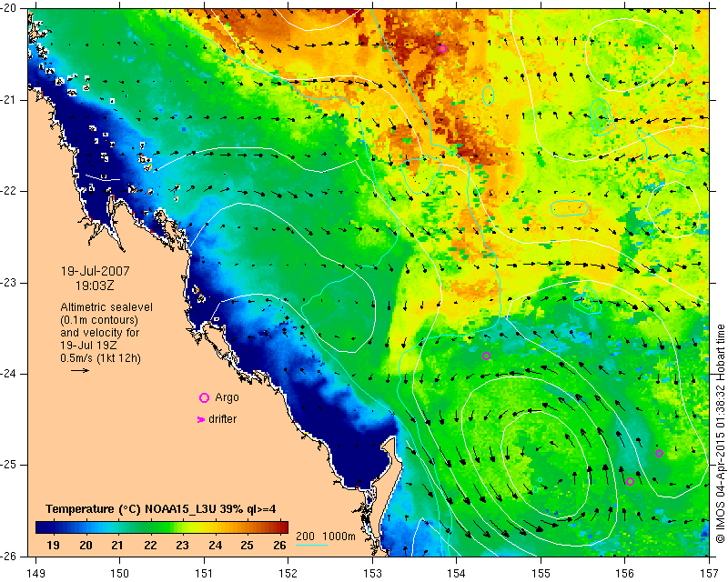Click the green colorbar section above 22
Image resolution: width=728 pixels, height=582 pixels.
pyautogui.click(x=150, y=527)
